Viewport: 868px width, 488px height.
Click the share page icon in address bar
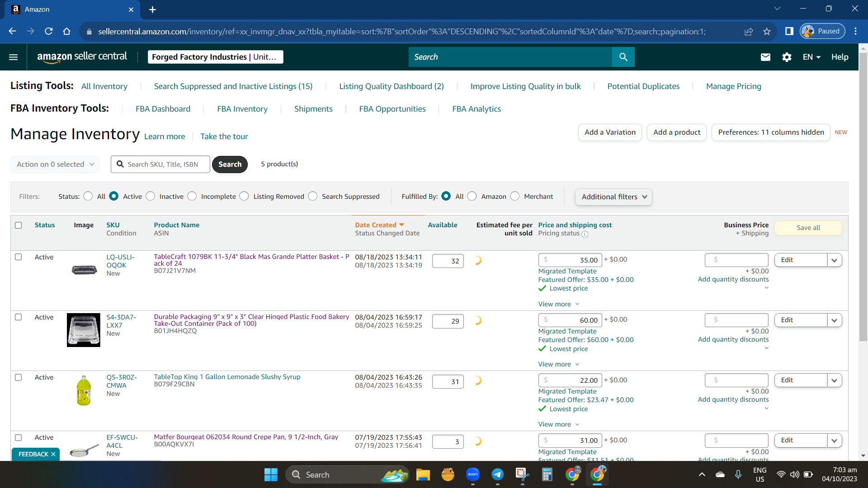coord(749,31)
